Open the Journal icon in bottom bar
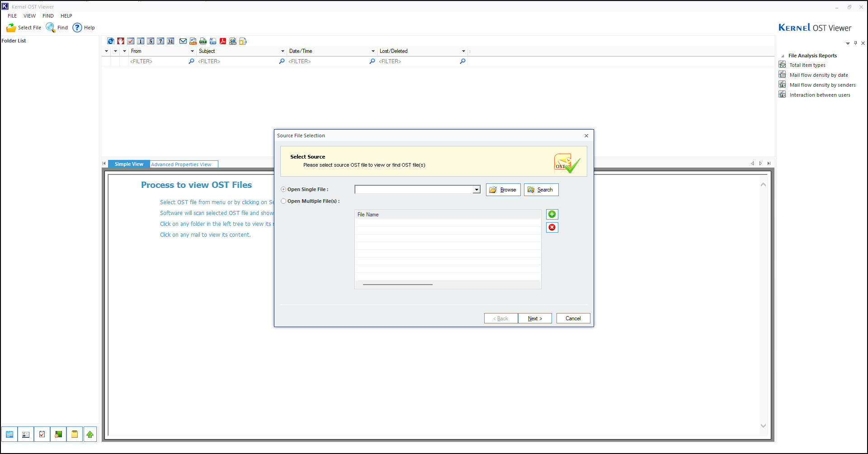The width and height of the screenshot is (868, 454). point(58,434)
